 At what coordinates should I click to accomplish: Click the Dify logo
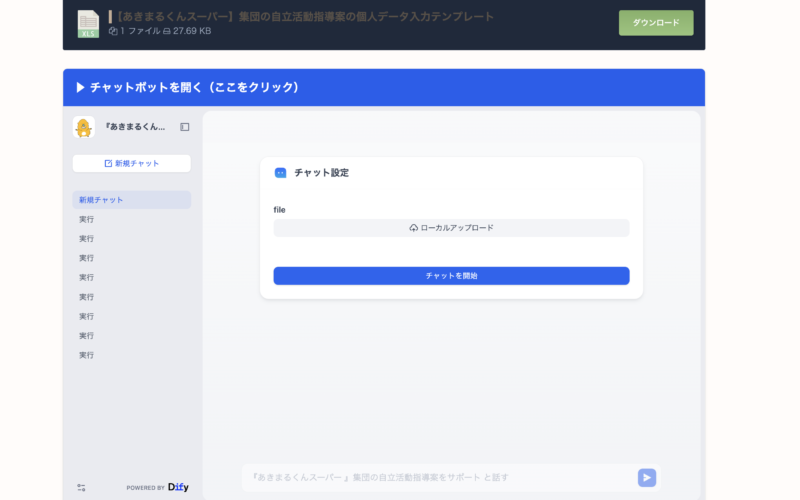click(x=178, y=487)
